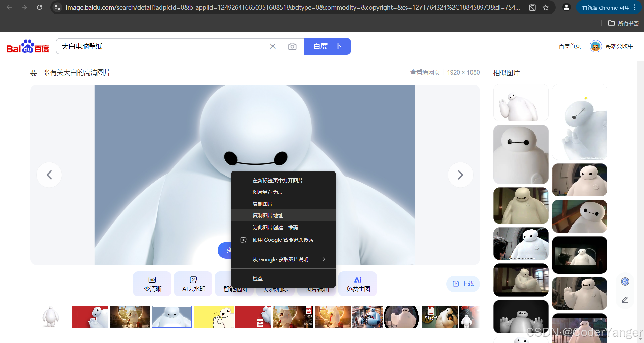644x343 pixels.
Task: Go to next image with right arrow
Action: 460,175
